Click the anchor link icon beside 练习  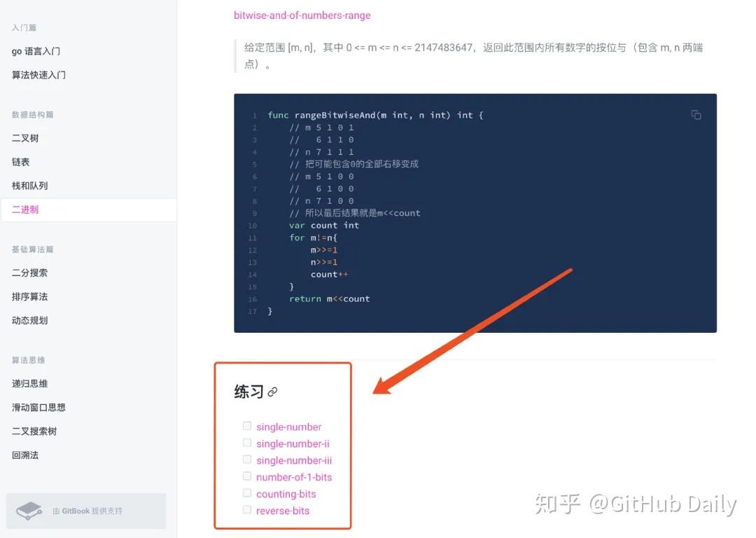click(272, 392)
